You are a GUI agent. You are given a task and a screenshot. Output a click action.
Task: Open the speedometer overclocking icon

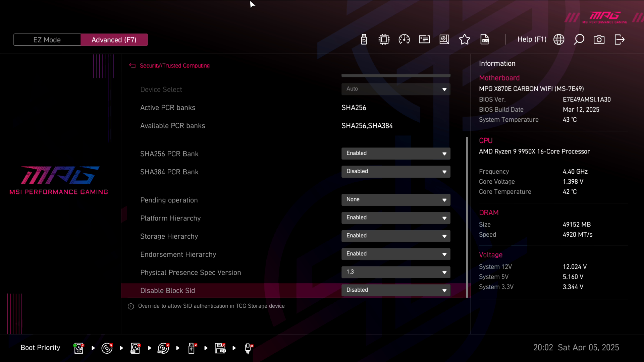(404, 40)
